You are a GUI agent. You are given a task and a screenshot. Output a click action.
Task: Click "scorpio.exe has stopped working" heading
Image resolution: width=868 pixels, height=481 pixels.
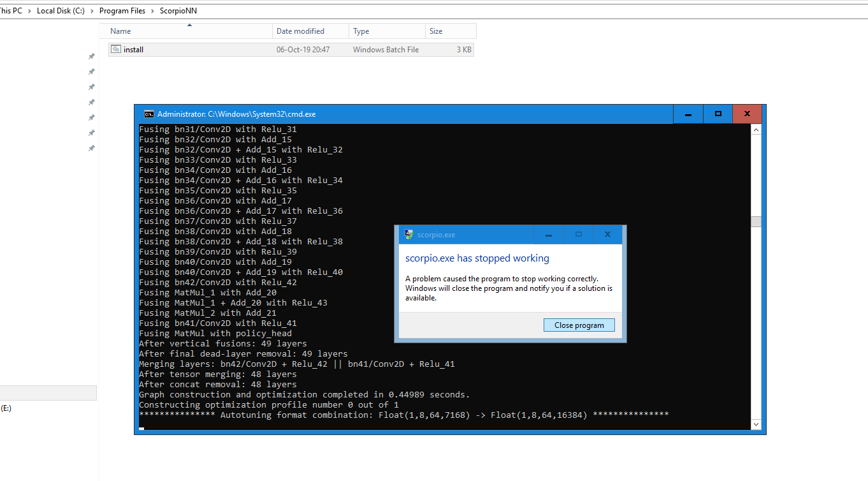coord(477,258)
